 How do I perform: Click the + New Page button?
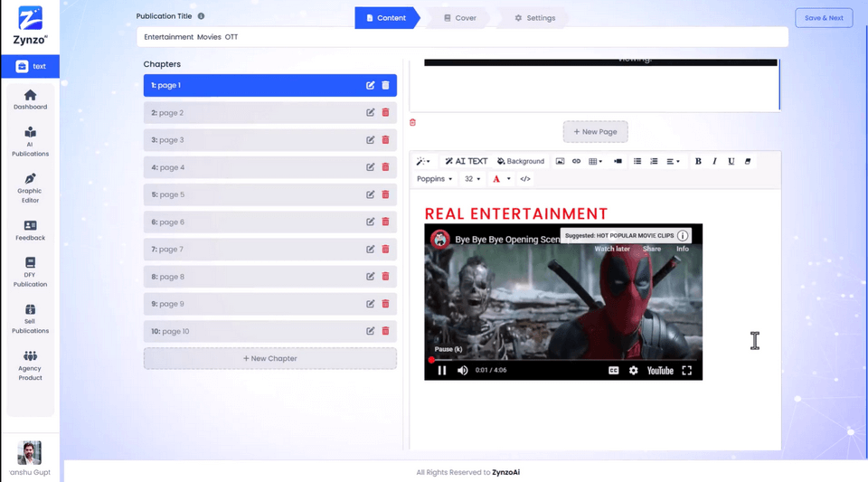pos(595,132)
